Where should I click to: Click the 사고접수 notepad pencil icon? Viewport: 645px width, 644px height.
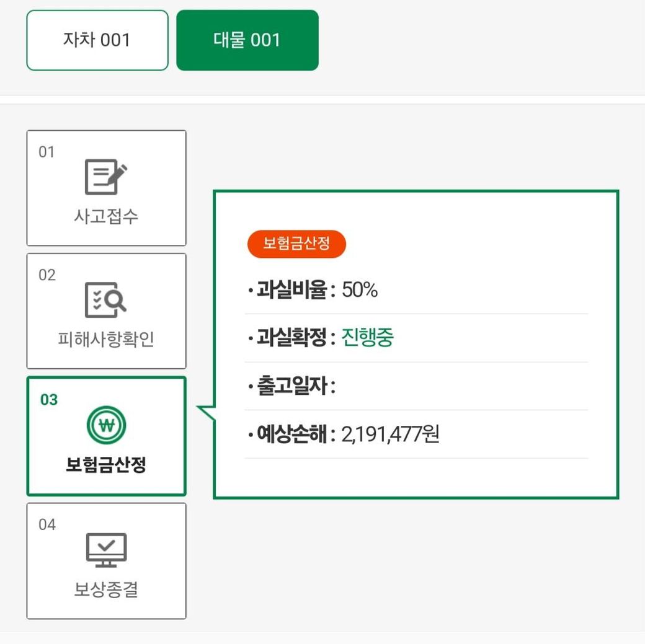105,177
